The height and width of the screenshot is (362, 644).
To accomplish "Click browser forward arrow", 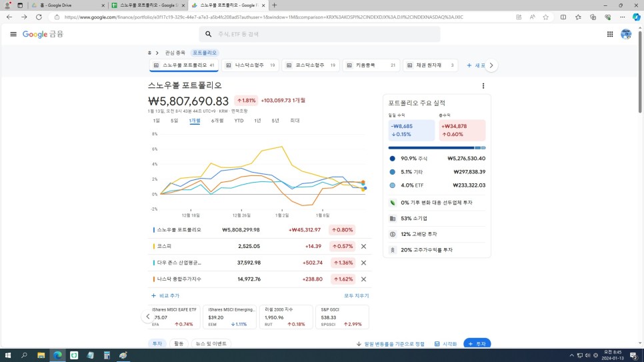I will click(x=24, y=17).
